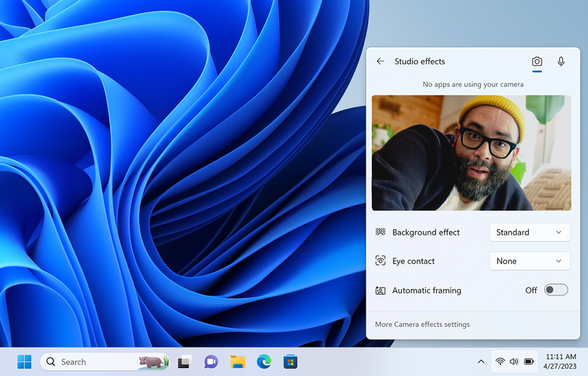
Task: Open Microsoft Store from taskbar
Action: tap(290, 362)
